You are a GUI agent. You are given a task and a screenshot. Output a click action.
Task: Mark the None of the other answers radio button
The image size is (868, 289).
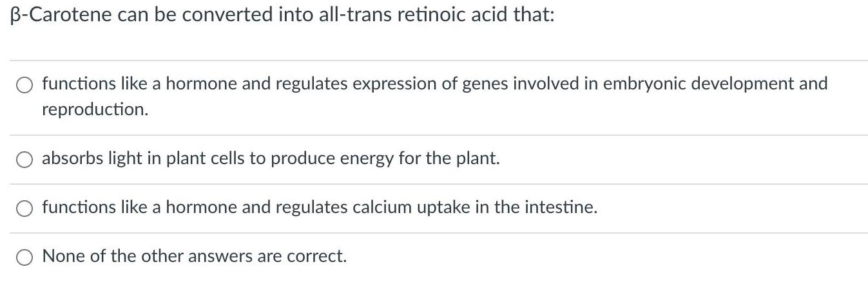point(24,257)
